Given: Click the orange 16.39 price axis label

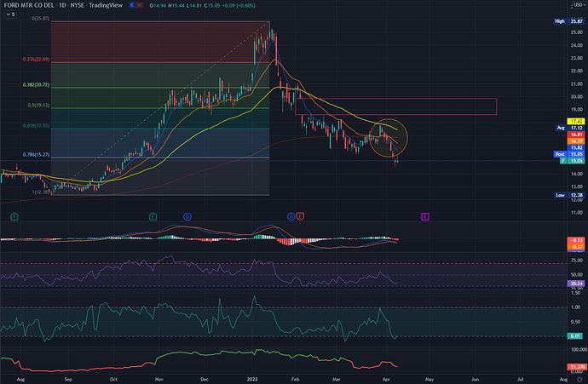Looking at the screenshot, I should coord(576,141).
